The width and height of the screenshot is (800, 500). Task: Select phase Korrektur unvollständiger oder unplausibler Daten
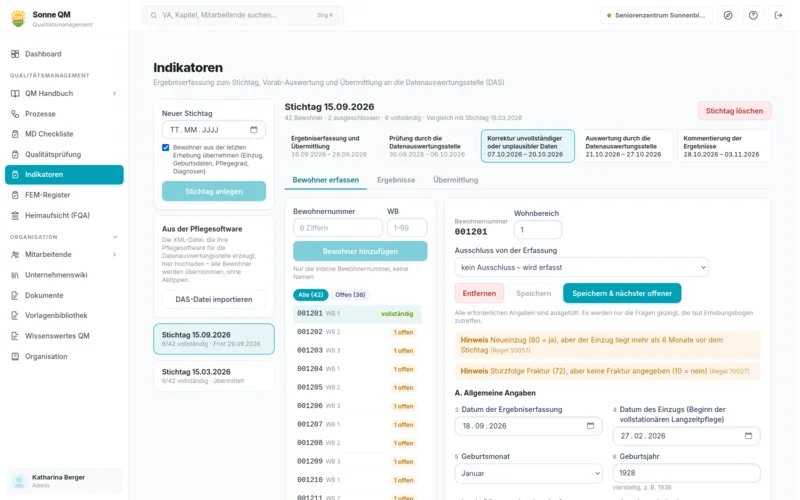(x=528, y=146)
